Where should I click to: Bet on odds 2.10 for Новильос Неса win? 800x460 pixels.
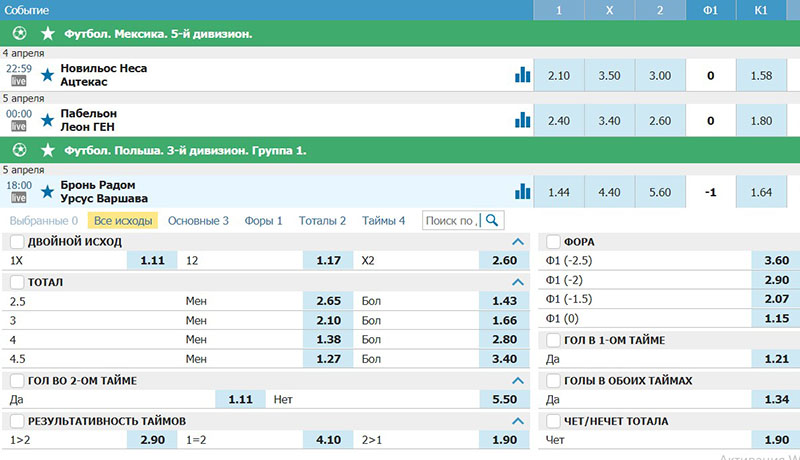click(559, 75)
